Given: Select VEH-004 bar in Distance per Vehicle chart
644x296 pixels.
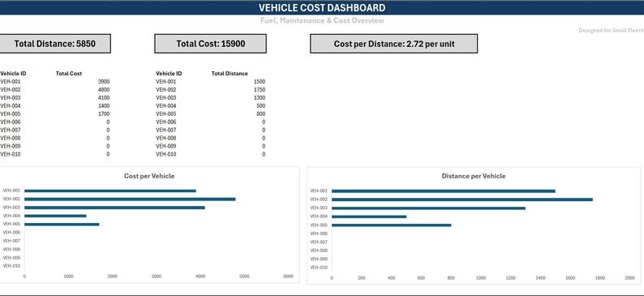Looking at the screenshot, I should 369,217.
